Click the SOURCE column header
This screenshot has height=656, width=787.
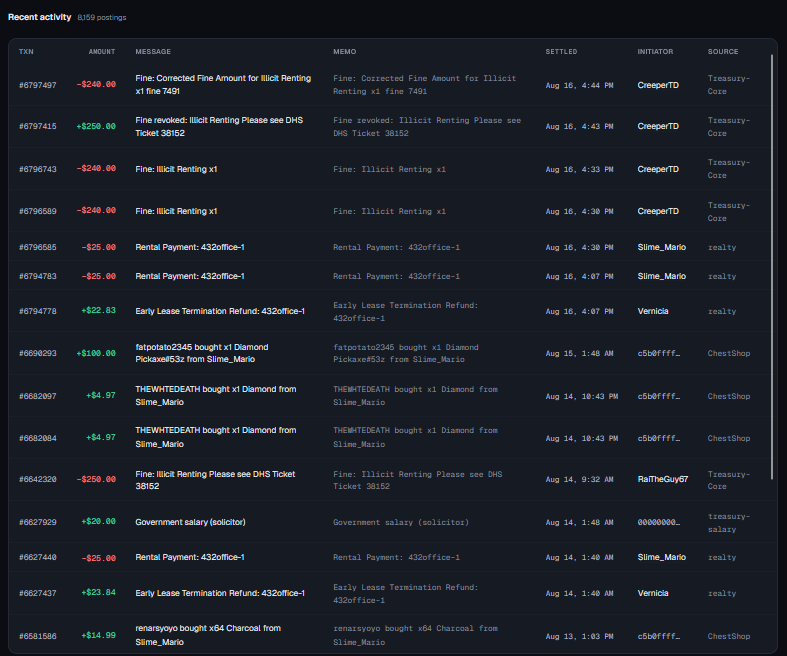click(x=723, y=52)
